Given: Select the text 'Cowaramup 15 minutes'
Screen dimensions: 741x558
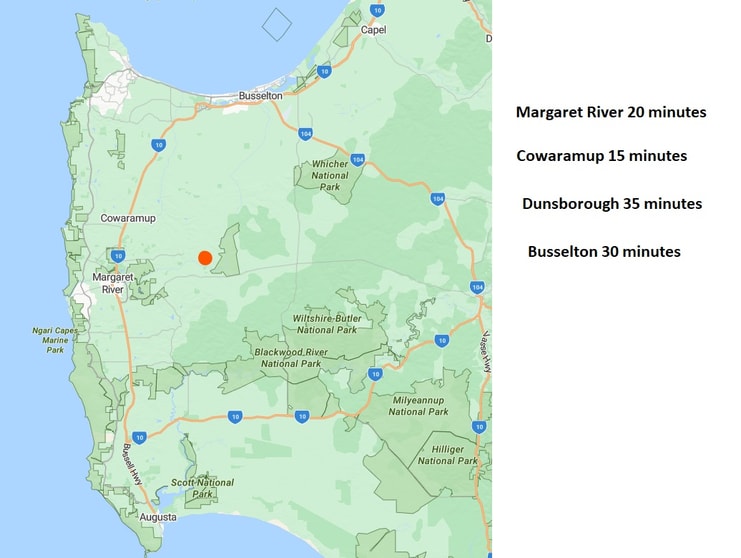Looking at the screenshot, I should point(602,155).
